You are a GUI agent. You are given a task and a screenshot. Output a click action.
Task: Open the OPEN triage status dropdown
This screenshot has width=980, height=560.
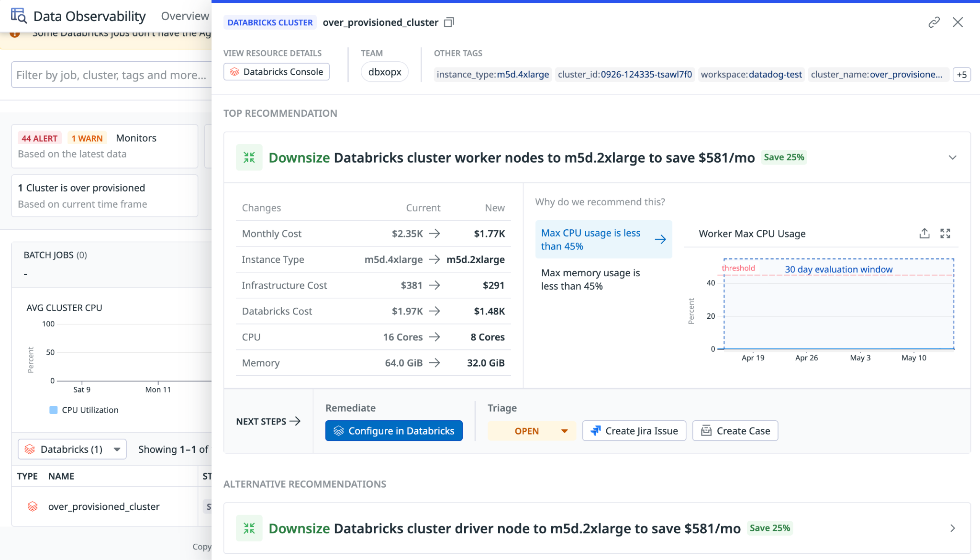tap(532, 431)
